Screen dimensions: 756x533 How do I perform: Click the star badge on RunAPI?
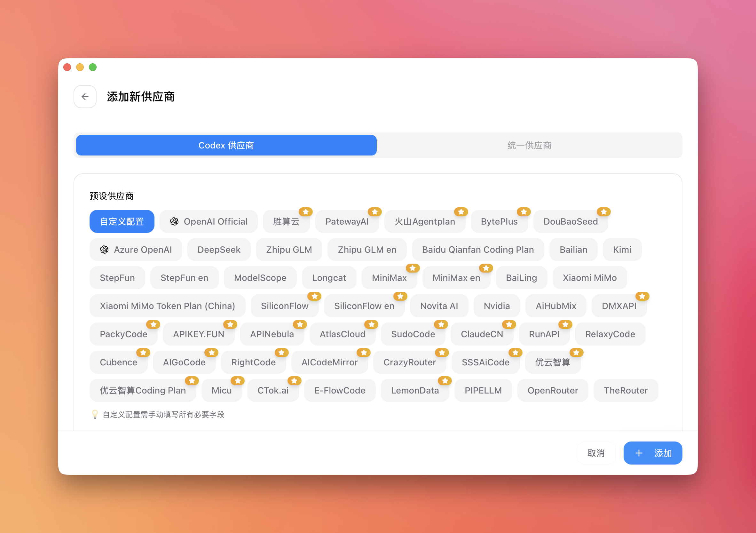coord(565,324)
